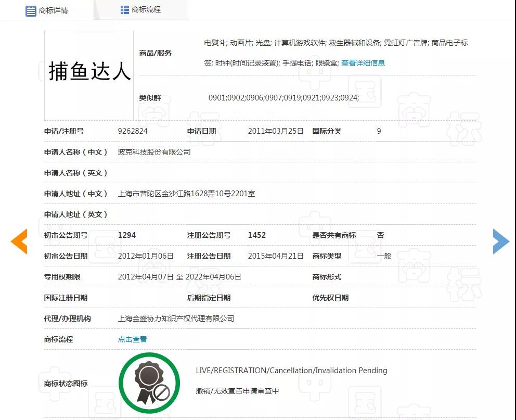Select preliminary announcement number 1294

[127, 235]
